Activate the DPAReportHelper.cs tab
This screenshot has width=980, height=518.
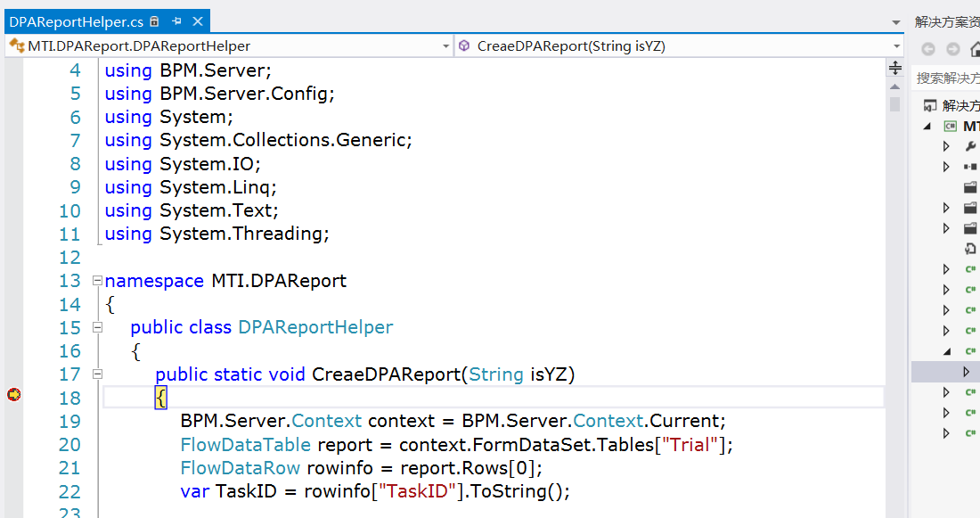click(x=77, y=22)
